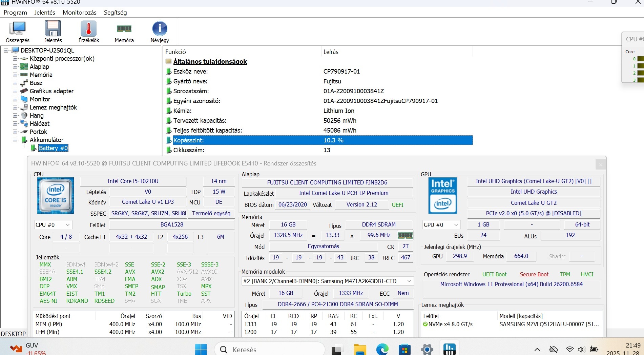Open the GPU #0 dropdown
This screenshot has height=355, width=644.
pos(441,225)
